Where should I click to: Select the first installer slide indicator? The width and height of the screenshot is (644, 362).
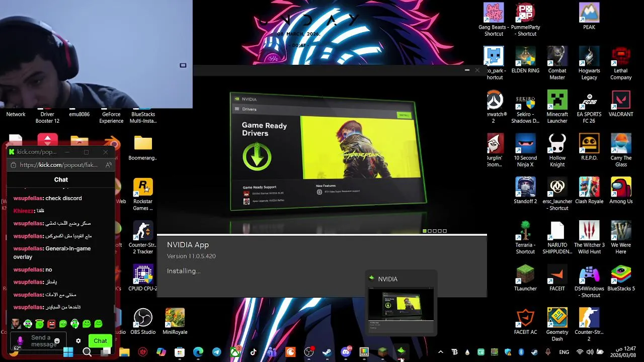[x=425, y=231]
